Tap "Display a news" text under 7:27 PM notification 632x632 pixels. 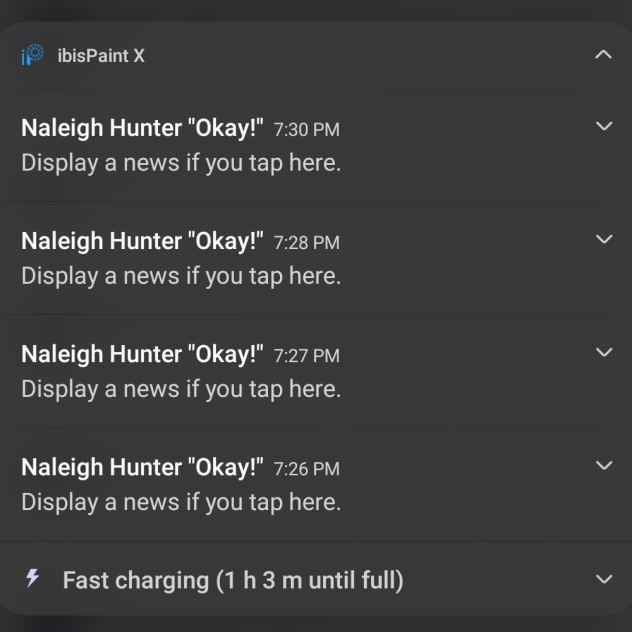(181, 388)
